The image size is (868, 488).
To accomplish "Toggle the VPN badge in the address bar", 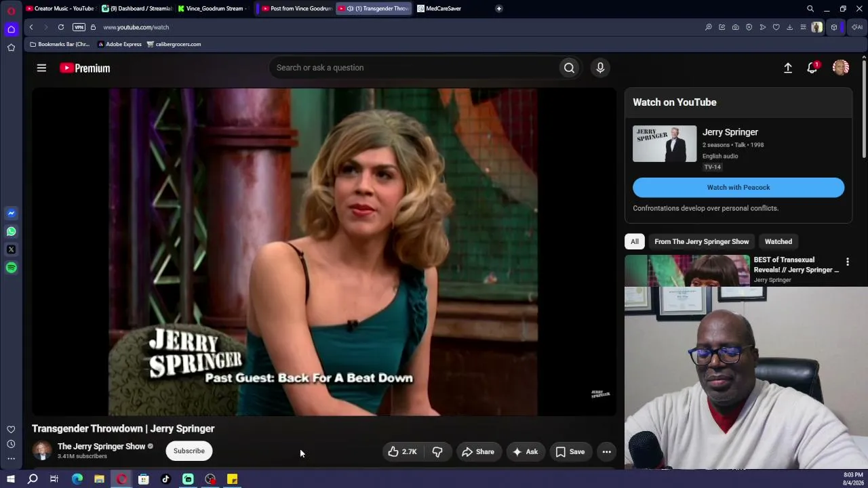I will point(79,27).
